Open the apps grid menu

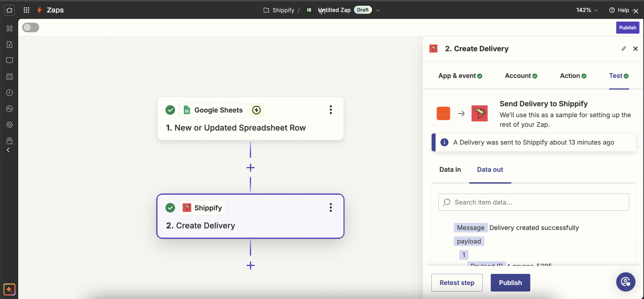pos(26,10)
